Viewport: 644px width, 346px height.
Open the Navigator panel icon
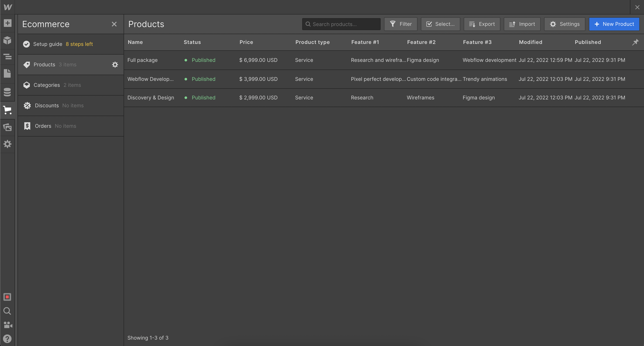coord(7,57)
